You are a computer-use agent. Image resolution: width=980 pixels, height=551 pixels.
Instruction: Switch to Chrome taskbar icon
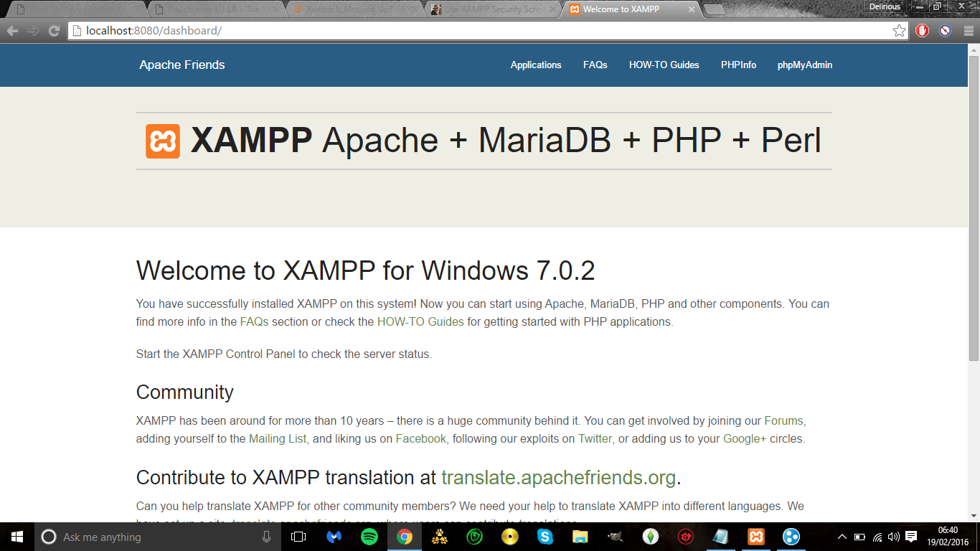405,537
